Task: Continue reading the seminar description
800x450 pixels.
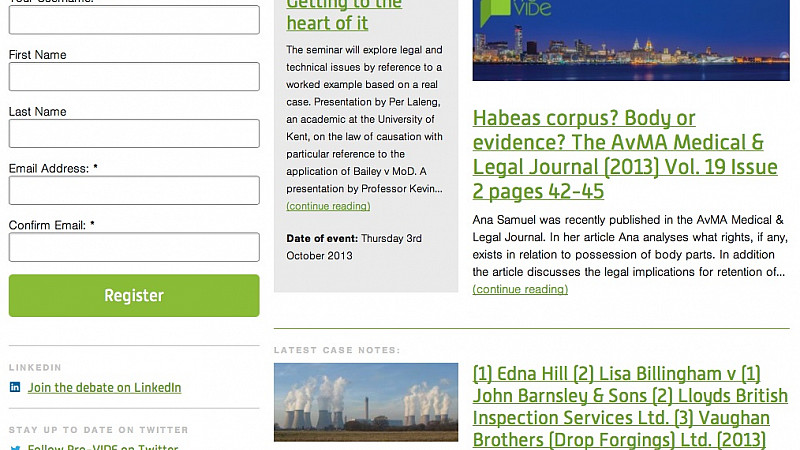Action: point(328,206)
